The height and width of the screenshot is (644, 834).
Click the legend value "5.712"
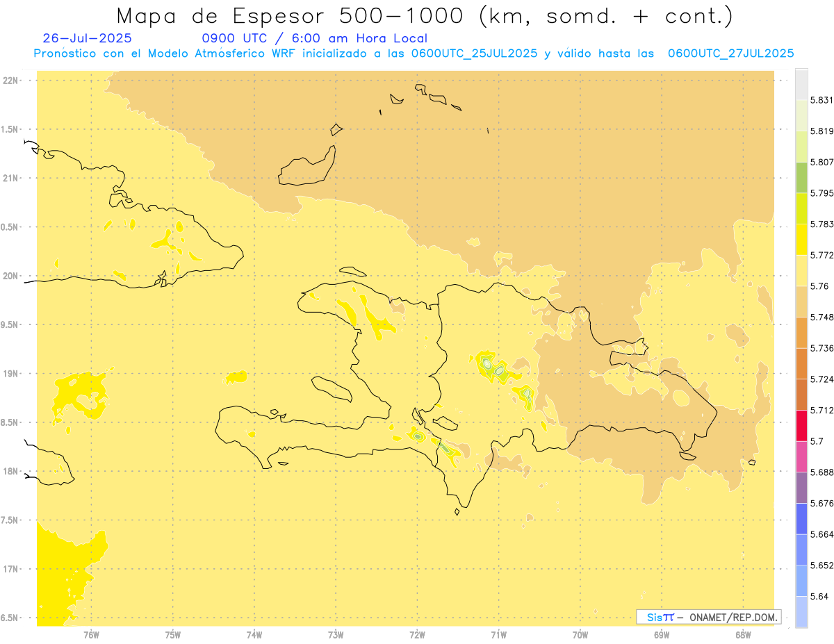pos(821,410)
